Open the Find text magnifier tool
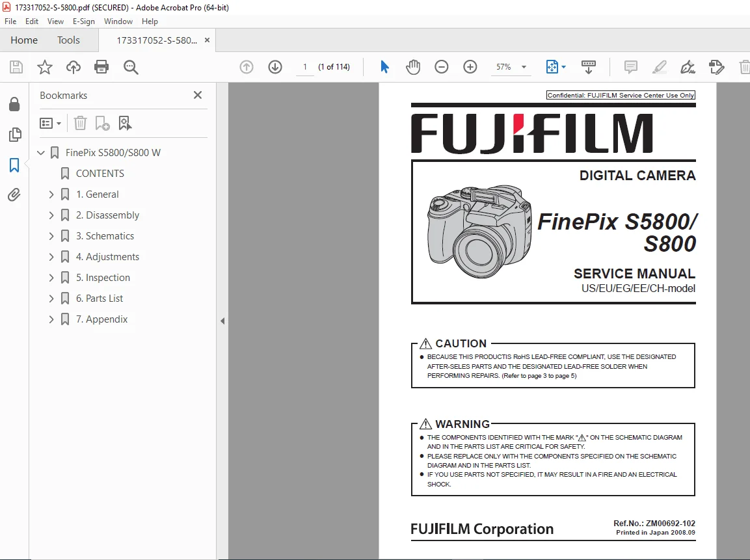This screenshot has width=750, height=560. 131,67
